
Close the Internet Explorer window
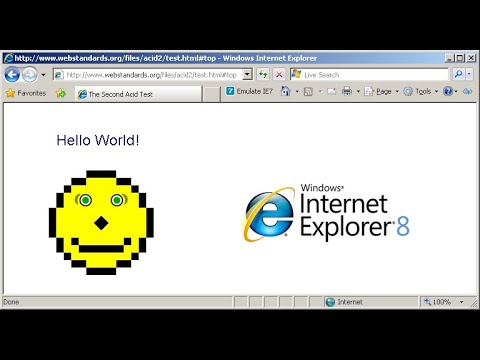pyautogui.click(x=471, y=58)
